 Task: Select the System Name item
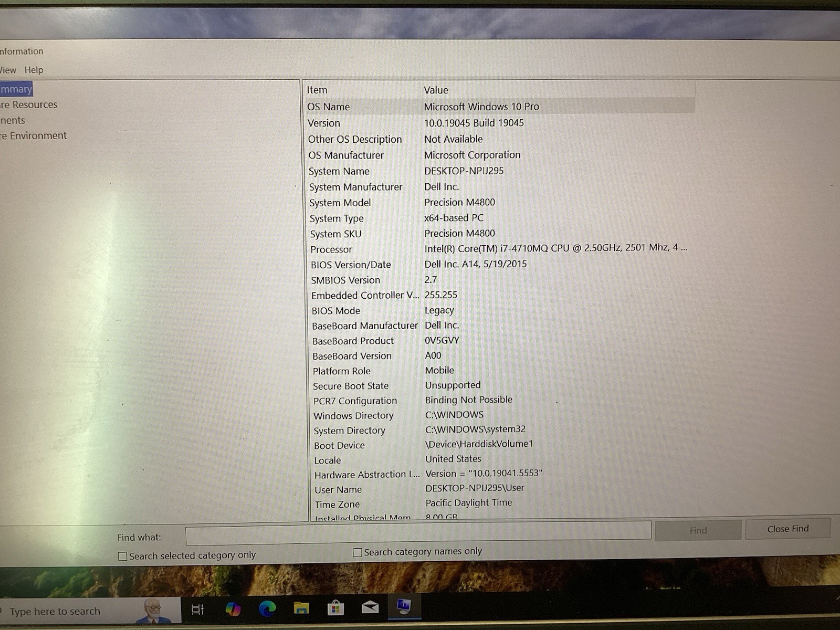tap(339, 171)
